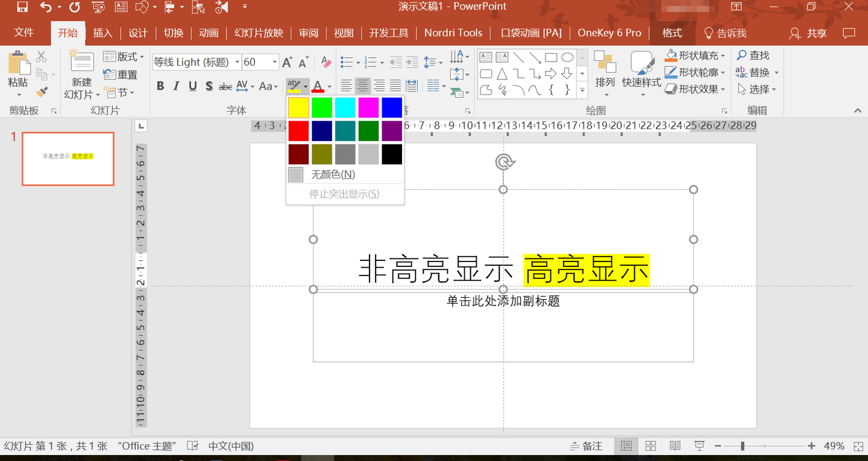The image size is (868, 461).
Task: Open the font name dropdown
Action: [x=237, y=62]
